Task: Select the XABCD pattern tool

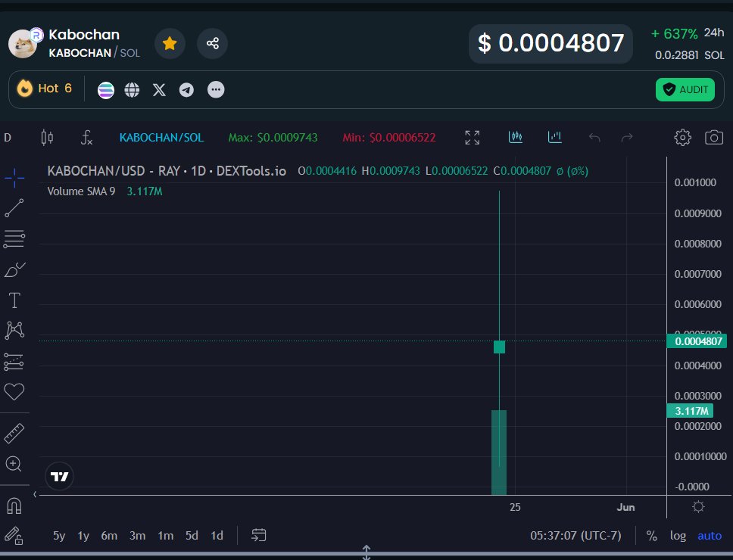Action: tap(14, 330)
